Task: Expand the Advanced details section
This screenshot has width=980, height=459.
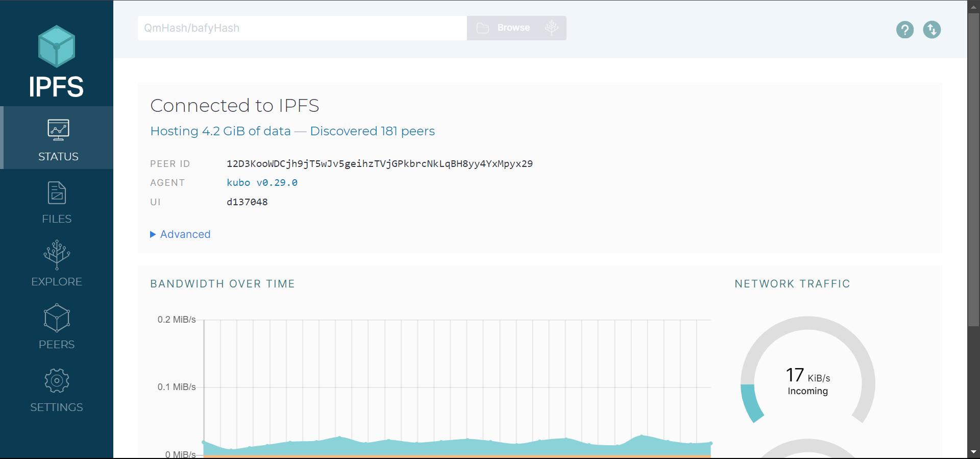Action: (181, 234)
